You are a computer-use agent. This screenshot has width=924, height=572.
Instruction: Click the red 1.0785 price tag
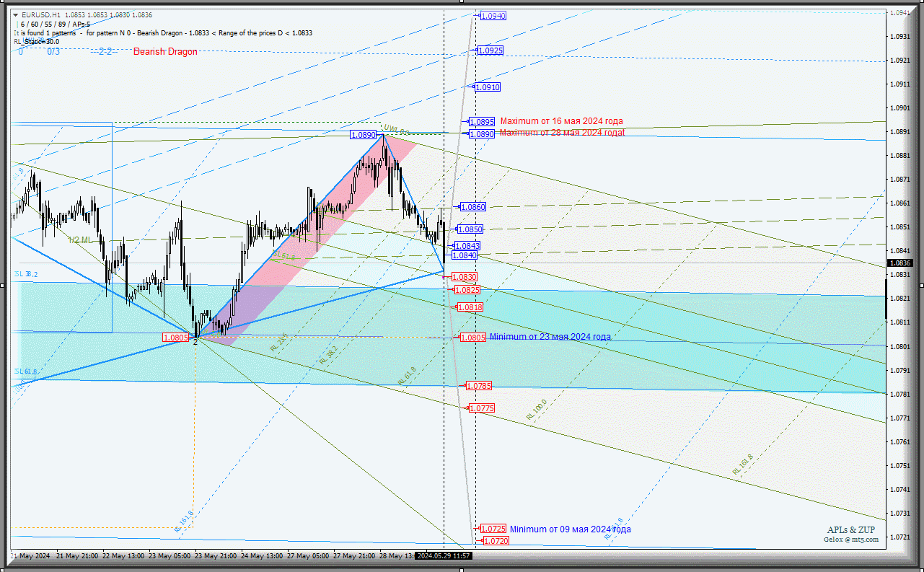click(479, 387)
